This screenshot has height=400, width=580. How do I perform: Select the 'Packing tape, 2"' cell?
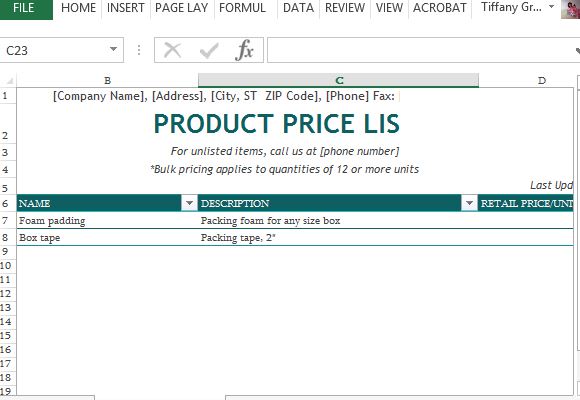tap(338, 238)
